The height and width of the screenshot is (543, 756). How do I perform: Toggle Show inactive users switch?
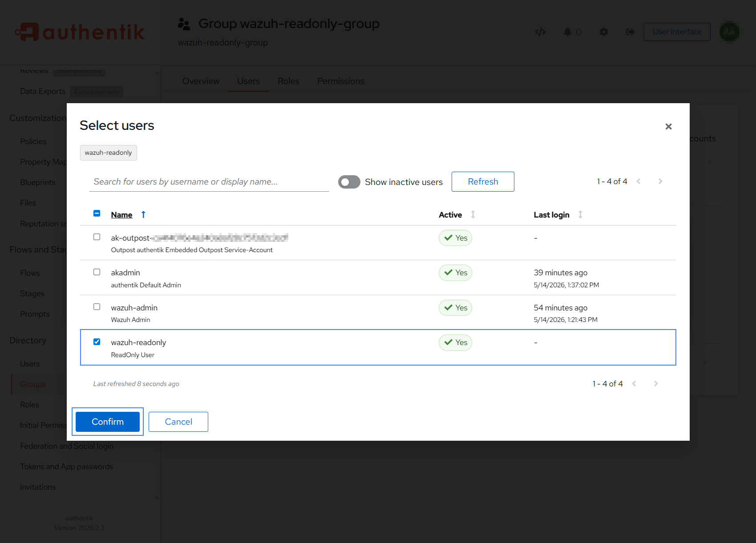click(349, 182)
